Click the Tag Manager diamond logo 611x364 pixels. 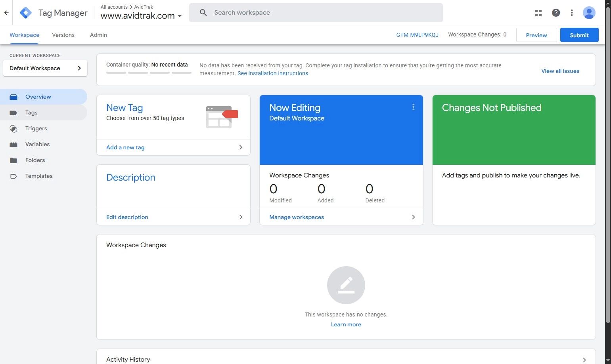tap(25, 12)
